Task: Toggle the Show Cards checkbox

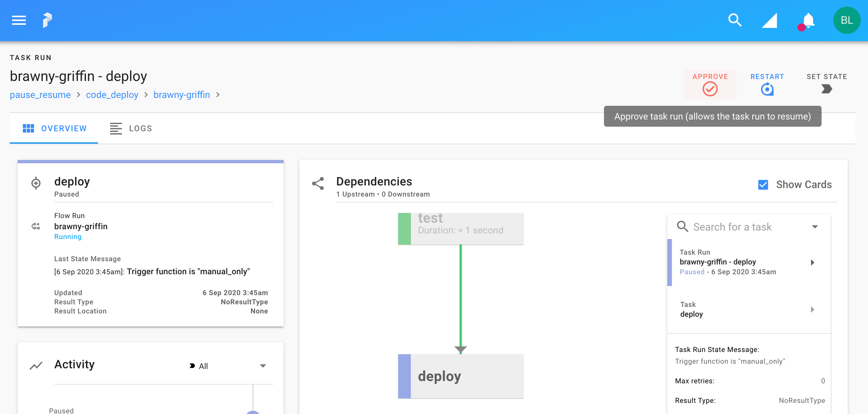Action: coord(763,184)
